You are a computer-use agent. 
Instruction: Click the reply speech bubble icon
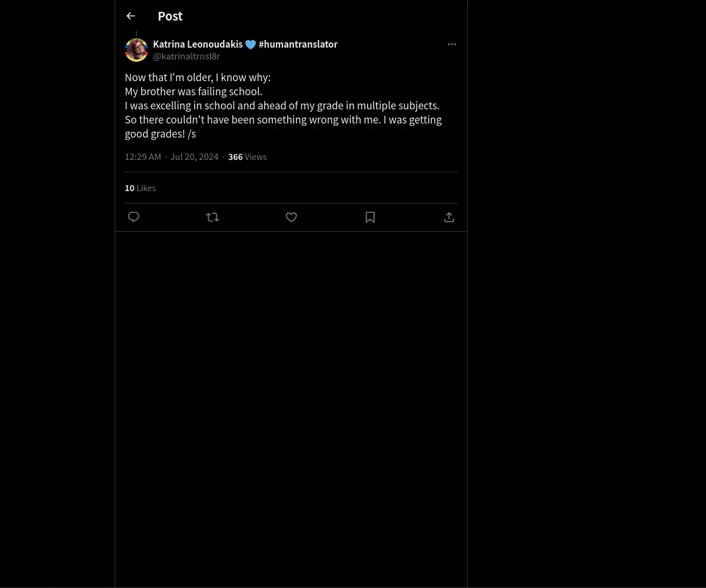[134, 217]
